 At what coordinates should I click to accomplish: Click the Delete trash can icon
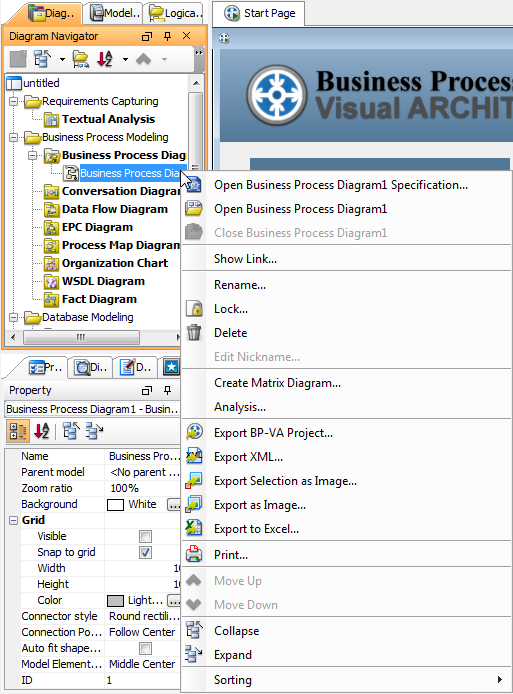click(194, 332)
